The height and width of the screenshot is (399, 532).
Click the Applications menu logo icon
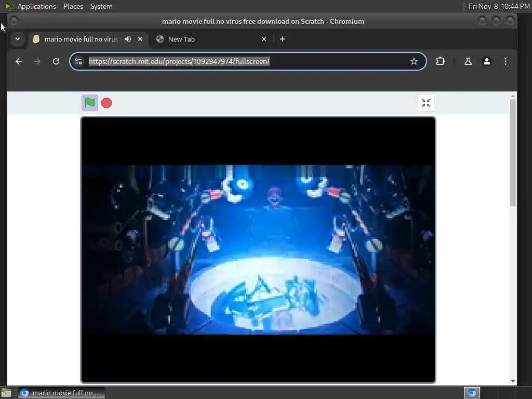click(x=9, y=6)
